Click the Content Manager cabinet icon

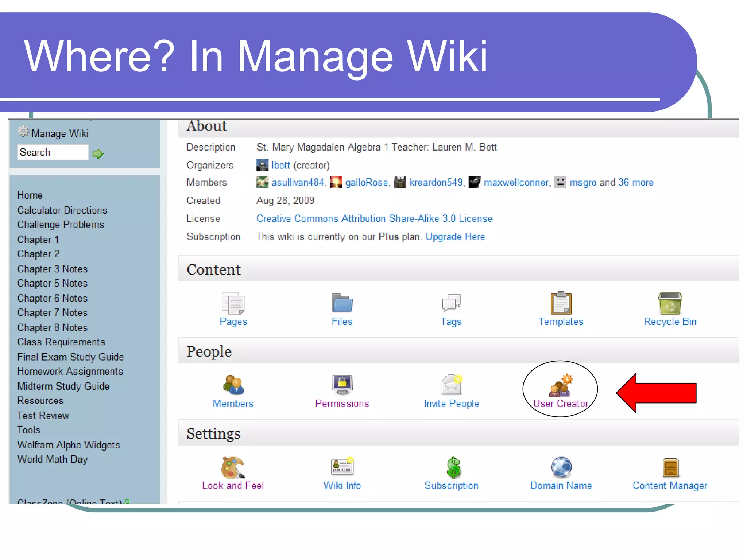(670, 467)
